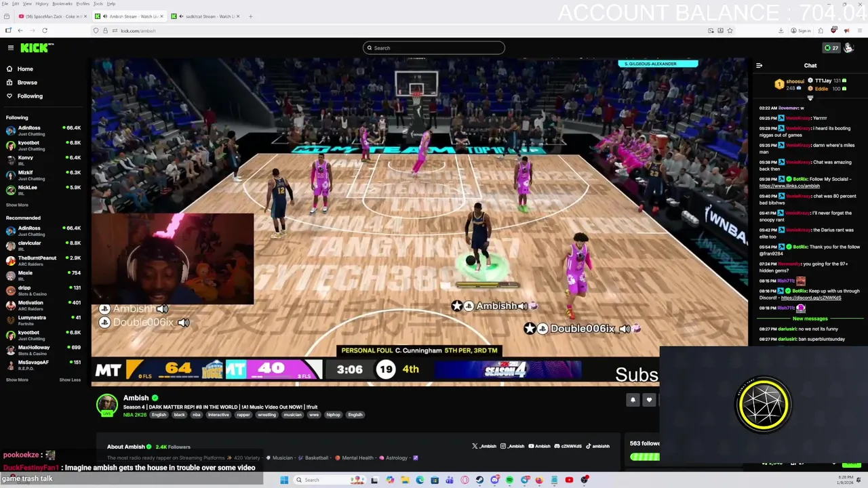Select the hiphop tag
This screenshot has width=868, height=488.
pyautogui.click(x=333, y=415)
